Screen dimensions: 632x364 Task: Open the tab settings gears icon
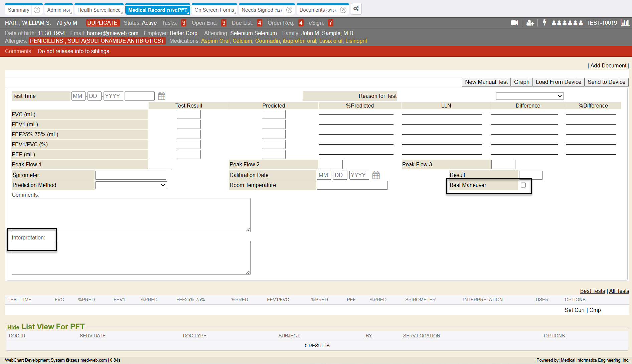pyautogui.click(x=356, y=9)
